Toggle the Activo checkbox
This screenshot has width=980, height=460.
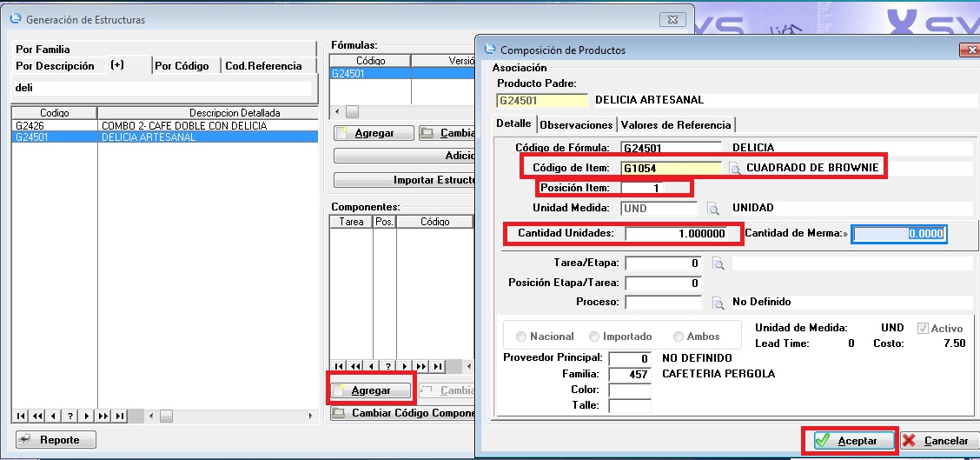point(923,329)
